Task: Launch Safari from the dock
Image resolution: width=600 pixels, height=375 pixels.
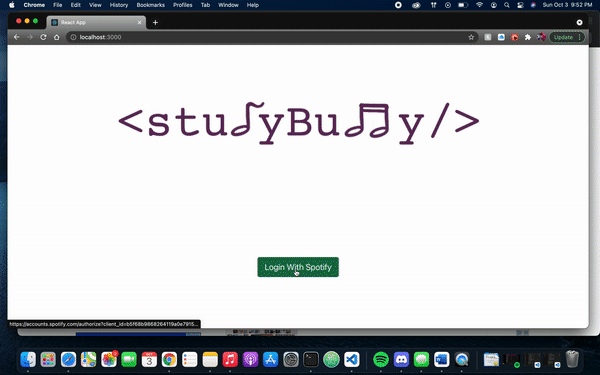Action: point(68,359)
